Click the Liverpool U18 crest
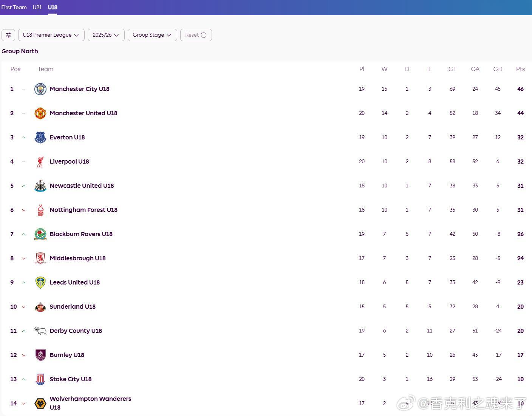 click(x=40, y=162)
